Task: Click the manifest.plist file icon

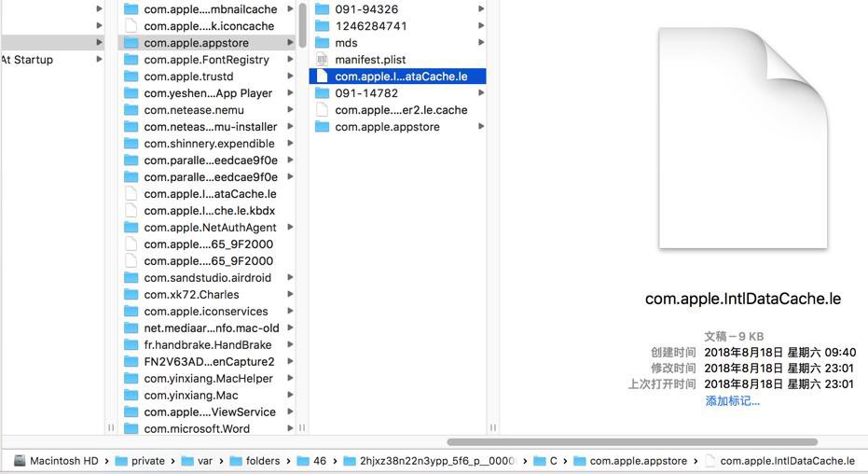Action: [323, 60]
